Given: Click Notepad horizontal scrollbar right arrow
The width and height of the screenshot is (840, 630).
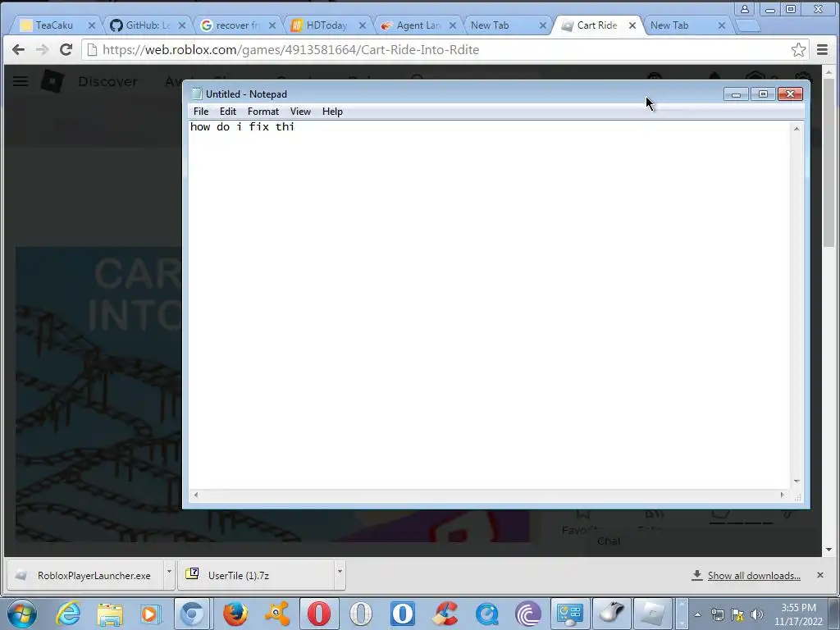Looking at the screenshot, I should [x=782, y=495].
